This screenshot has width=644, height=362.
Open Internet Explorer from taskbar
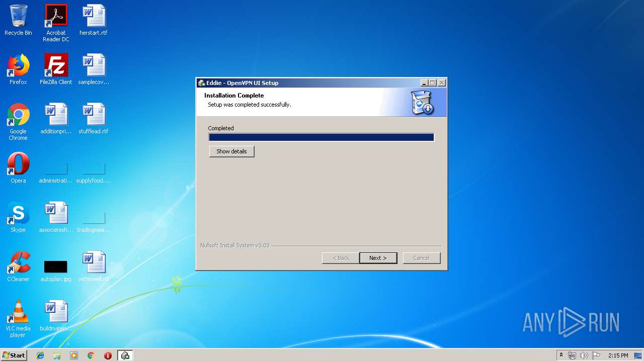click(x=40, y=355)
